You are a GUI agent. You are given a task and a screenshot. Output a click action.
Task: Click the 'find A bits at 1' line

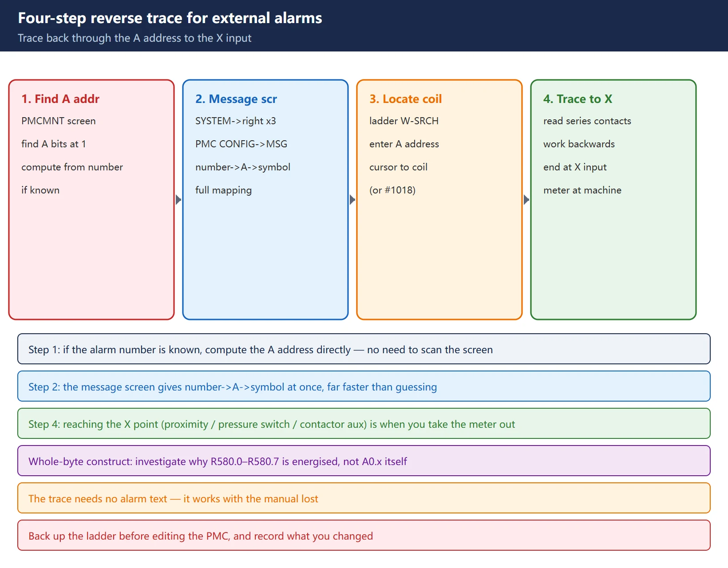[54, 144]
